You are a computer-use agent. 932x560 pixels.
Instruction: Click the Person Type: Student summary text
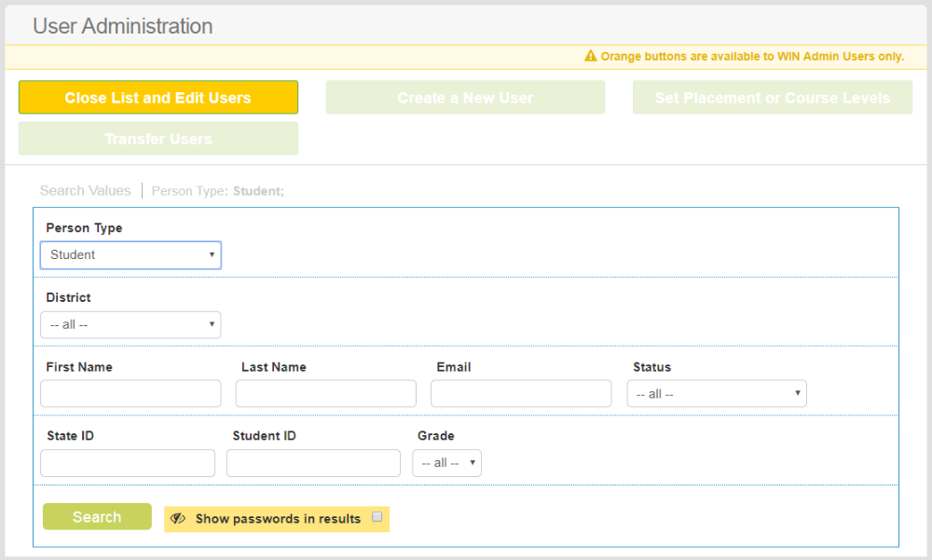click(x=215, y=190)
